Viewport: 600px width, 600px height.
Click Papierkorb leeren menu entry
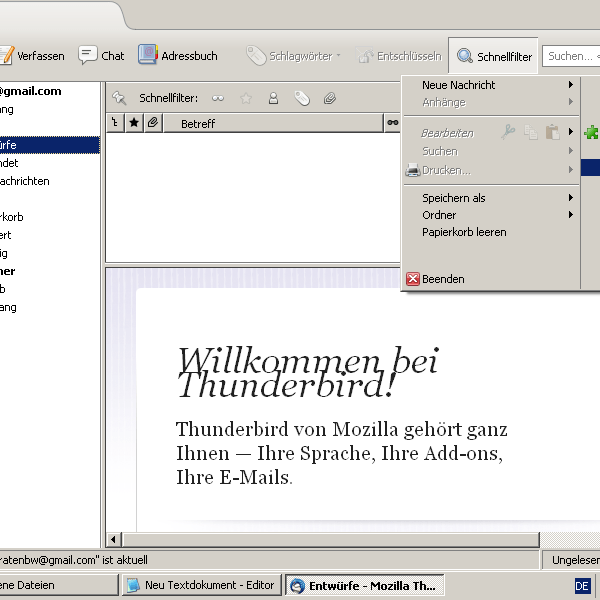(491, 232)
